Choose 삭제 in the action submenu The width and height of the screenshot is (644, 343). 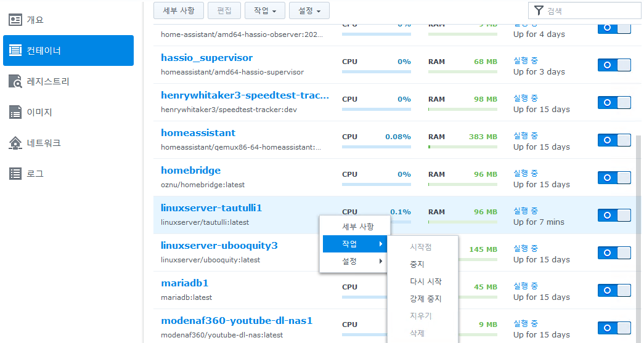(x=423, y=333)
